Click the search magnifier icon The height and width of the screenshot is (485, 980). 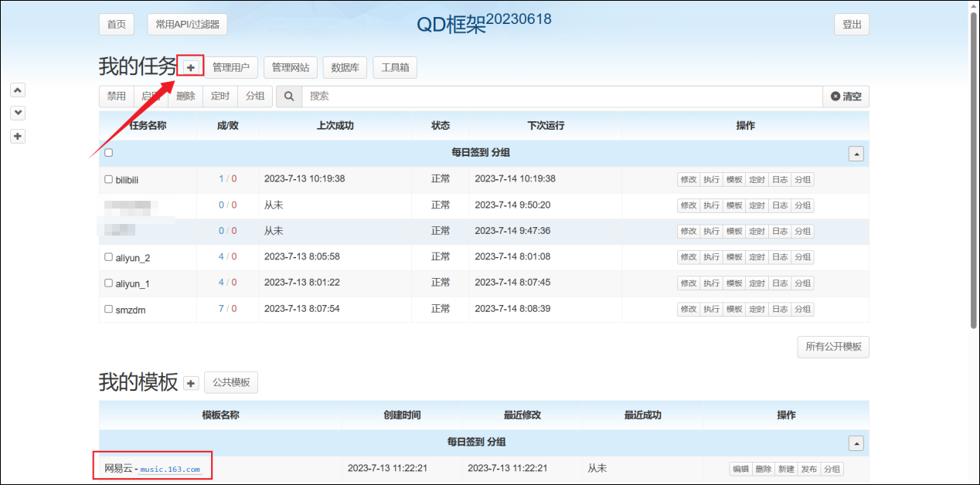[x=289, y=97]
